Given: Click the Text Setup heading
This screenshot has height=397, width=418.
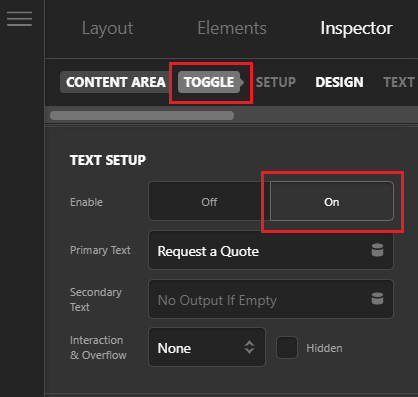Looking at the screenshot, I should click(108, 160).
